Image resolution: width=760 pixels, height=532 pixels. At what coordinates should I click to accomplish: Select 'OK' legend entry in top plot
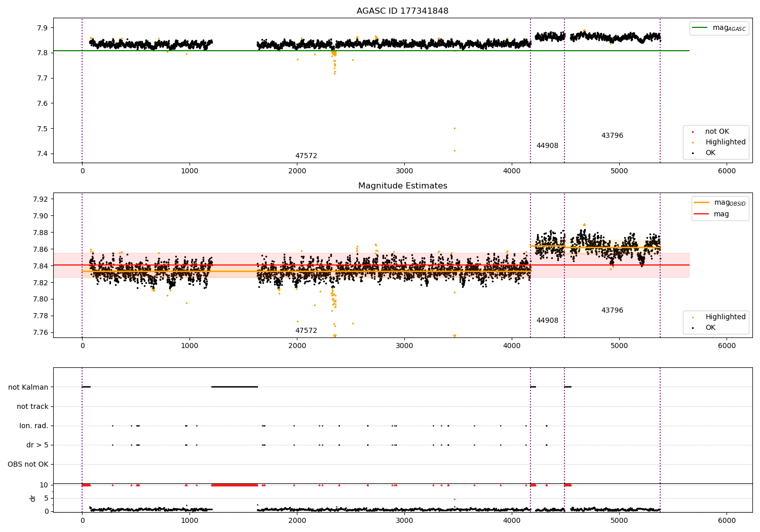pyautogui.click(x=710, y=153)
